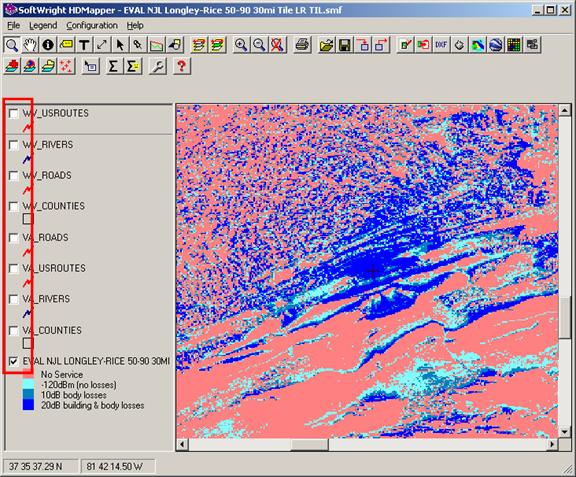Image resolution: width=576 pixels, height=477 pixels.
Task: Open the wrench settings icon
Action: click(158, 67)
